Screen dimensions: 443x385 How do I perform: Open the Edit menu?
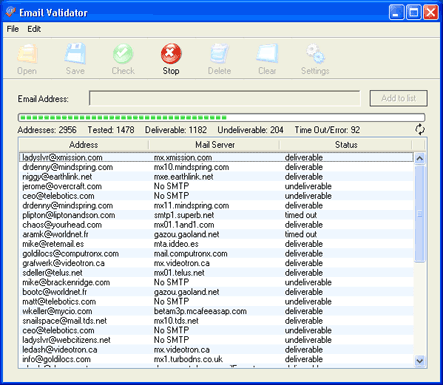pos(34,29)
